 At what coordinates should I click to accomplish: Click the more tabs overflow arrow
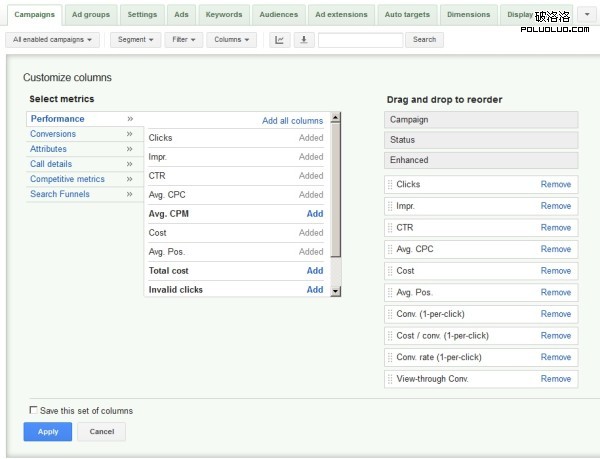point(585,14)
